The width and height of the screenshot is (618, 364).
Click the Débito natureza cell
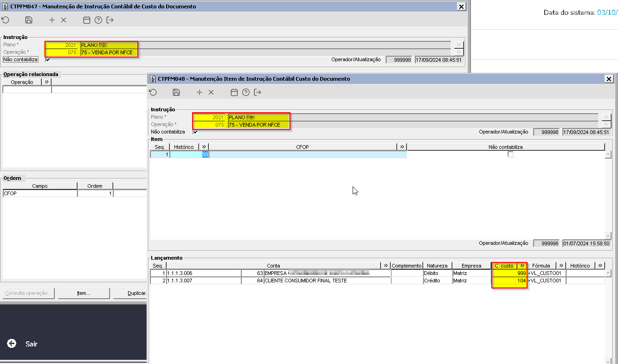(x=438, y=273)
